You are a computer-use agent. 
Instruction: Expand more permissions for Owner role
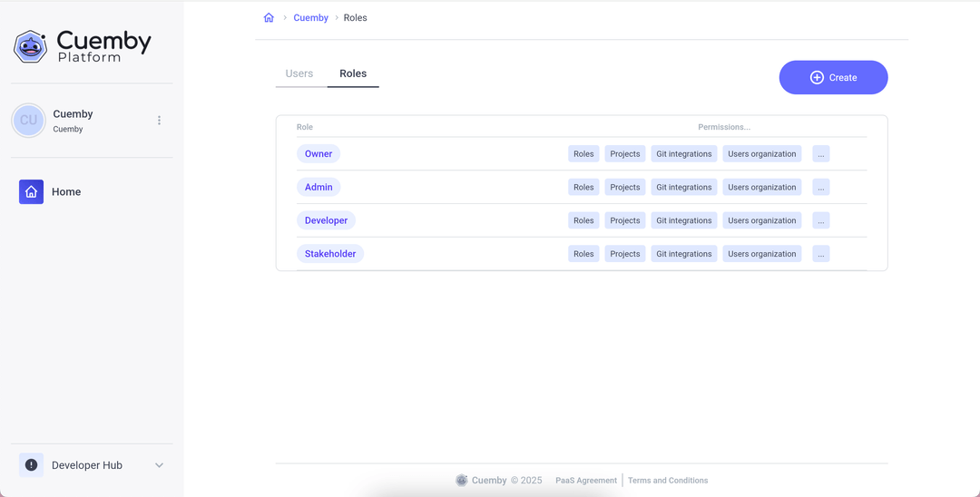coord(820,154)
